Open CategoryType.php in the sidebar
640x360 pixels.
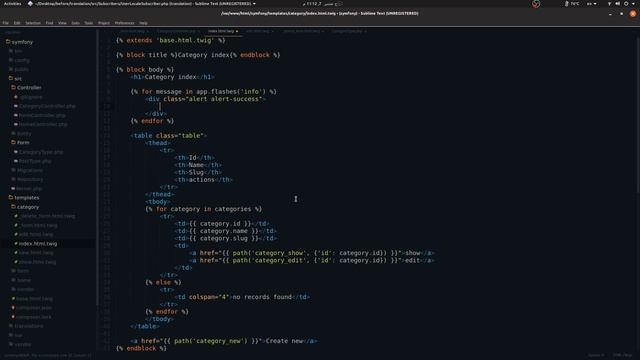(41, 152)
